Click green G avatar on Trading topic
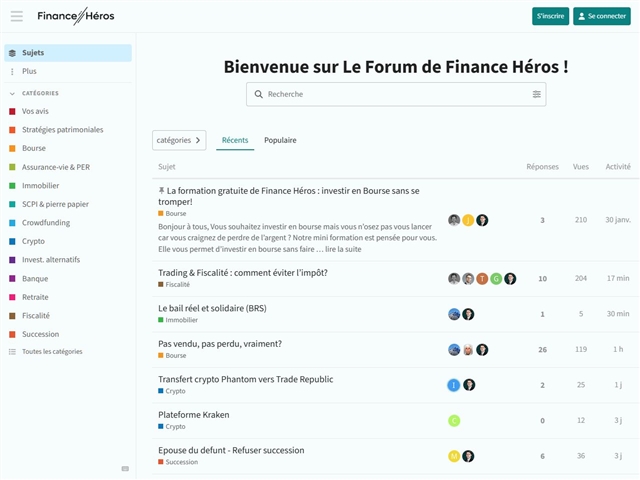This screenshot has width=640, height=480. coord(496,279)
